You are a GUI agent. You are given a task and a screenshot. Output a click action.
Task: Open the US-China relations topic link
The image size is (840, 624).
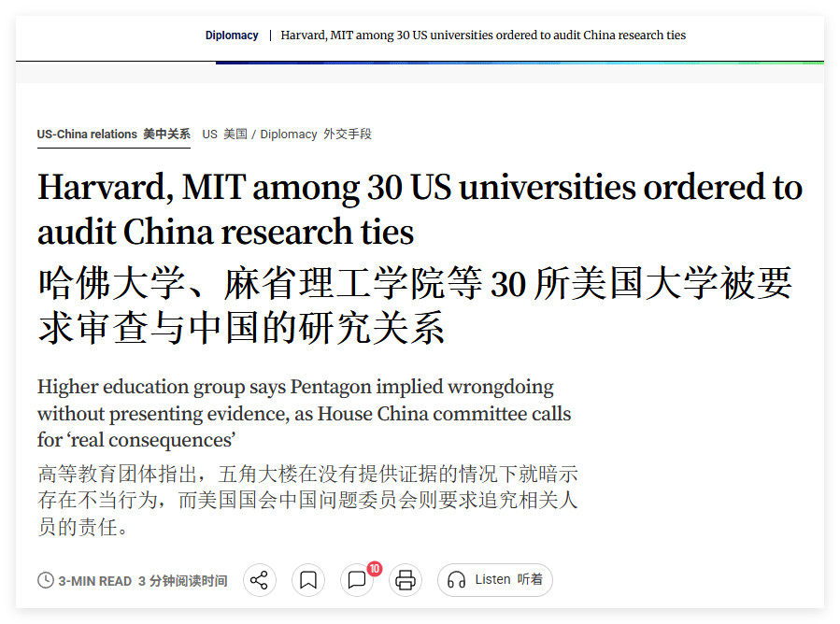click(x=114, y=134)
